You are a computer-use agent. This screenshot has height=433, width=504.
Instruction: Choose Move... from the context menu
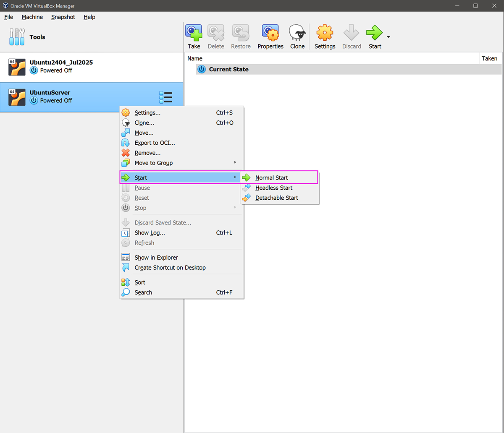pyautogui.click(x=181, y=133)
